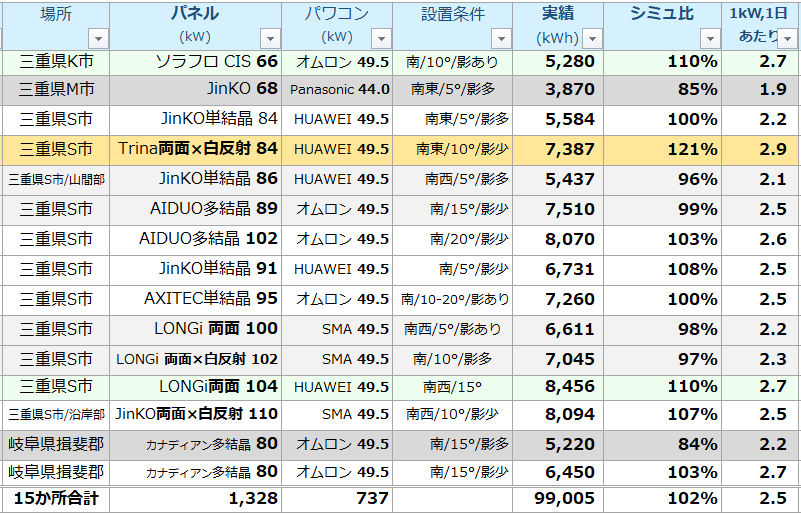The width and height of the screenshot is (801, 514).
Task: Select the LONGi 両面×白反射 102 panel cell
Action: [196, 359]
